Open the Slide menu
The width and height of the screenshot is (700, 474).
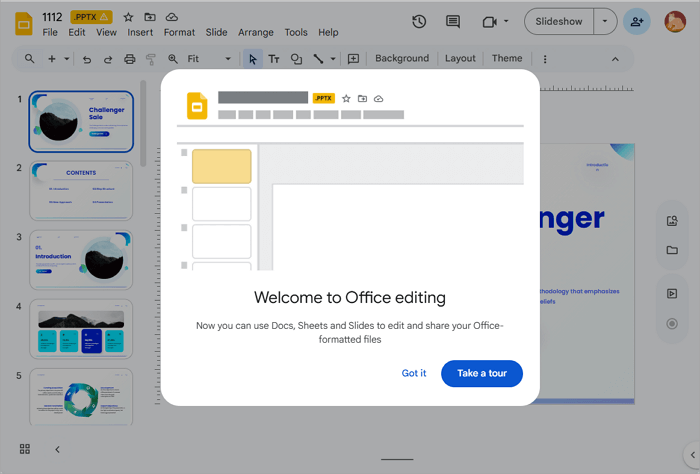[216, 33]
